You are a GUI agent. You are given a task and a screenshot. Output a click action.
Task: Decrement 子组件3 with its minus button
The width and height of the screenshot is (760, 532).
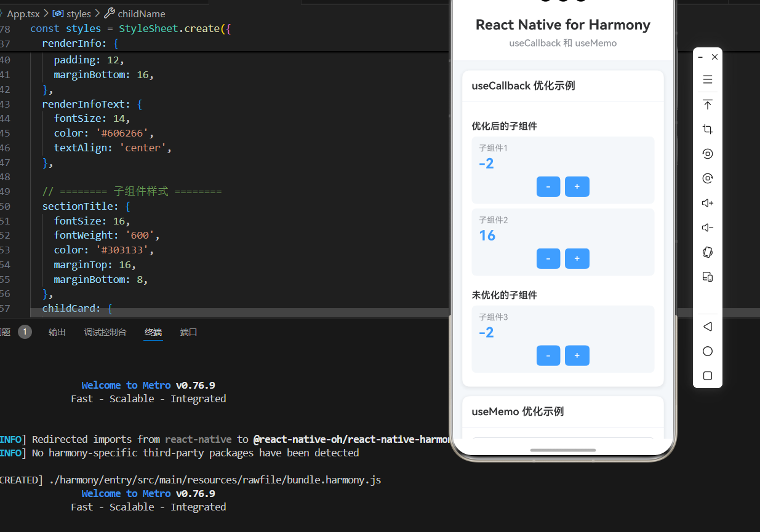[x=548, y=355]
